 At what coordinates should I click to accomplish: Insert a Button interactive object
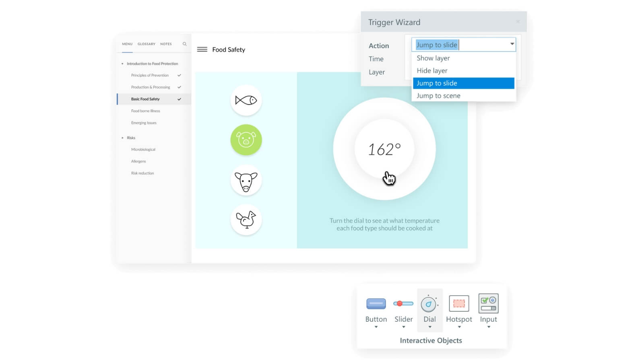tap(376, 309)
